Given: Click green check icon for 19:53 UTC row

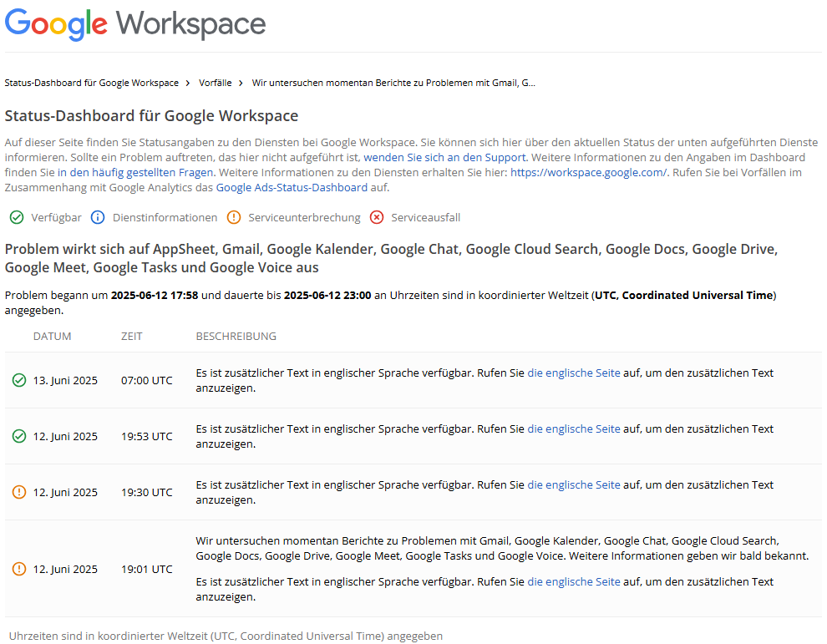Looking at the screenshot, I should 19,436.
